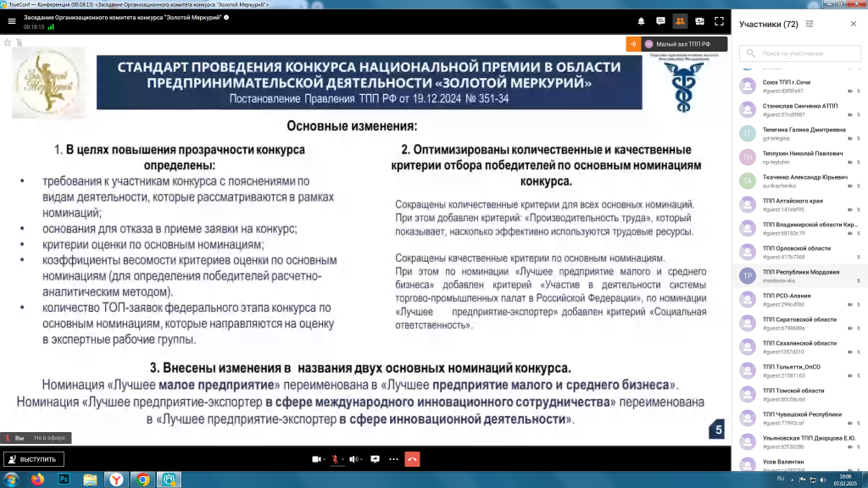Screen dimensions: 868x488
Task: Expand the camera device dropdown arrow
Action: tap(324, 459)
